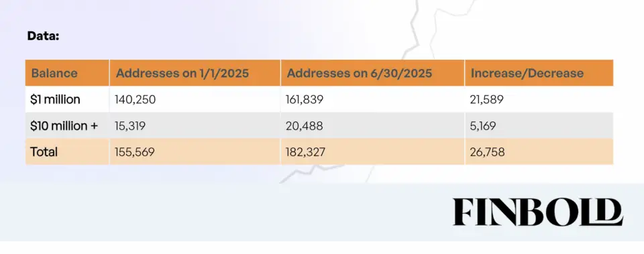Click the 15,319 cell
Screen dimensions: 644x254
click(x=130, y=125)
